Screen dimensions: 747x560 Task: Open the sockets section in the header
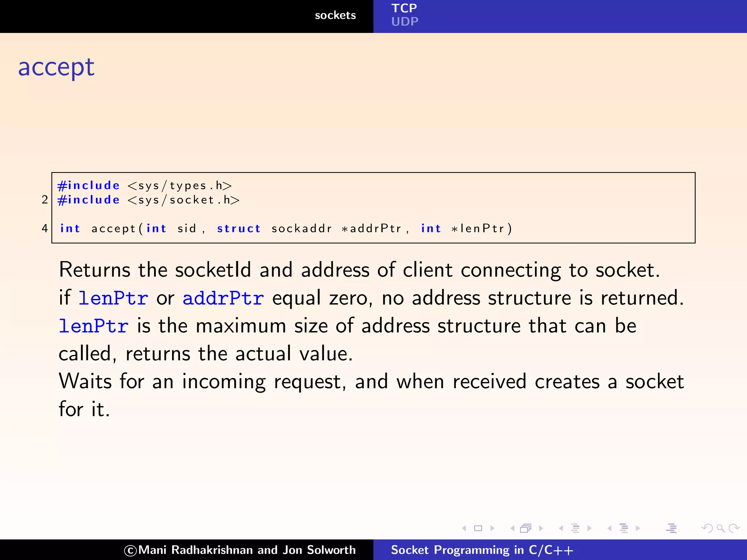(x=335, y=15)
